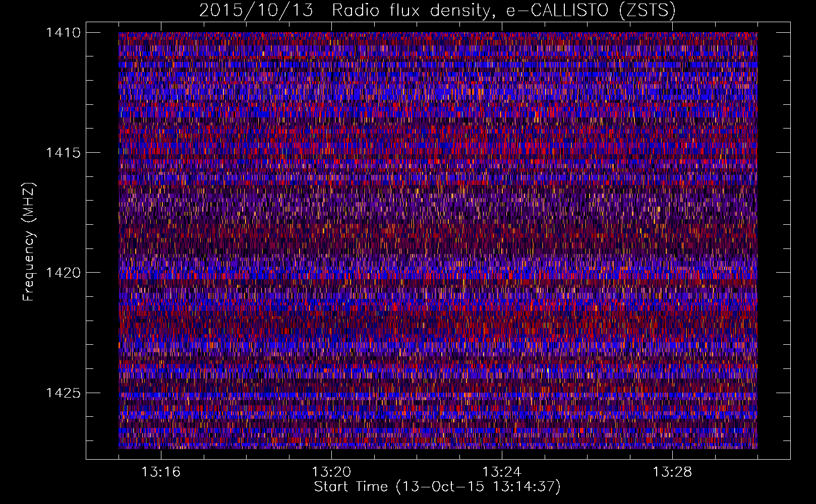Click the Start Time axis caption
816x504 pixels.
[x=437, y=487]
